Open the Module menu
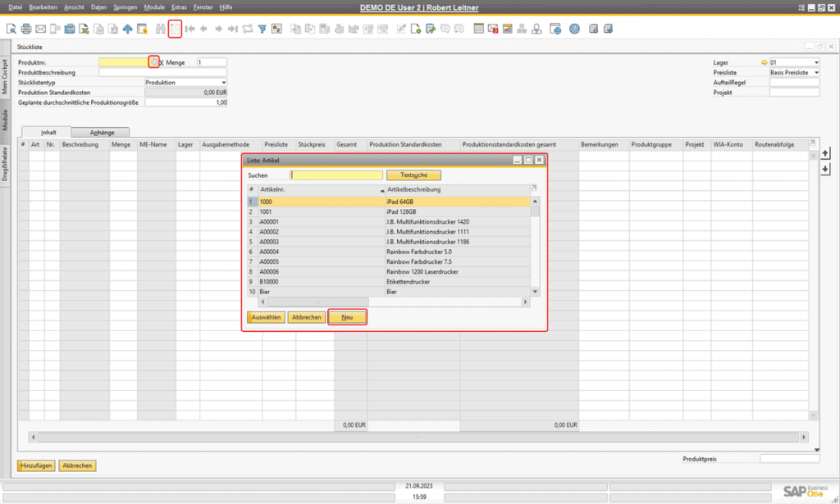Viewport: 840px width, 504px height. 154,7
